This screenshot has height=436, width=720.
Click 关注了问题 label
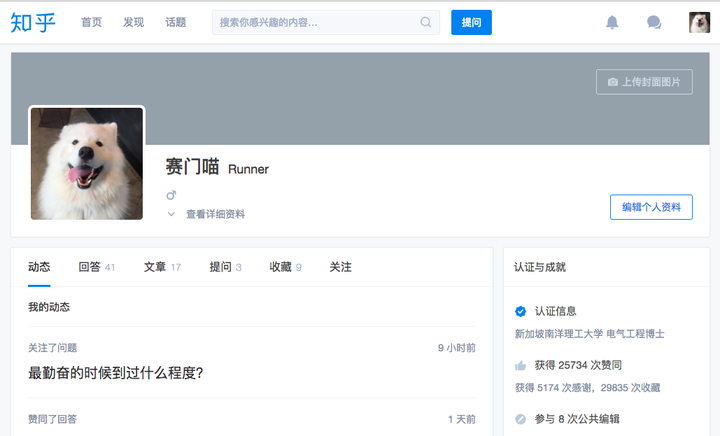click(52, 348)
